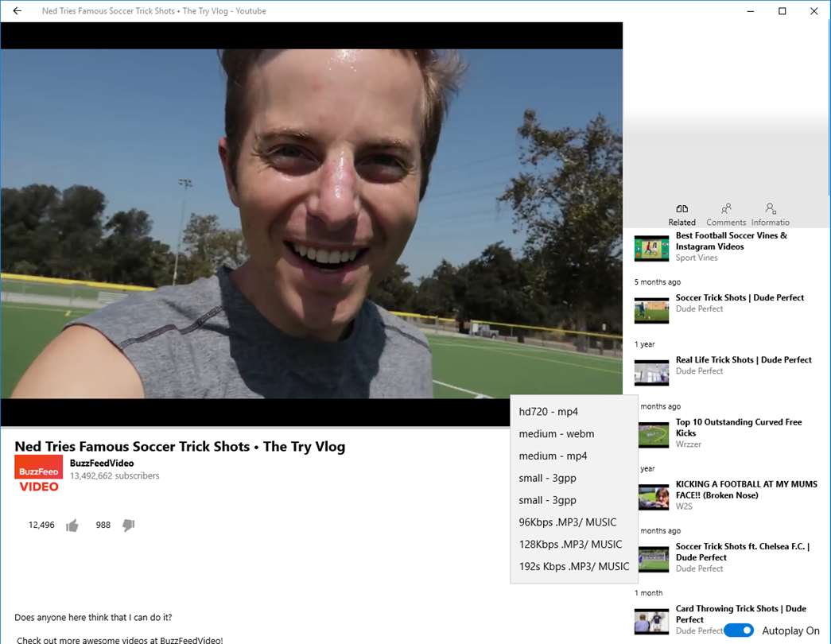This screenshot has width=831, height=644.
Task: Open the Related tab
Action: coord(681,215)
